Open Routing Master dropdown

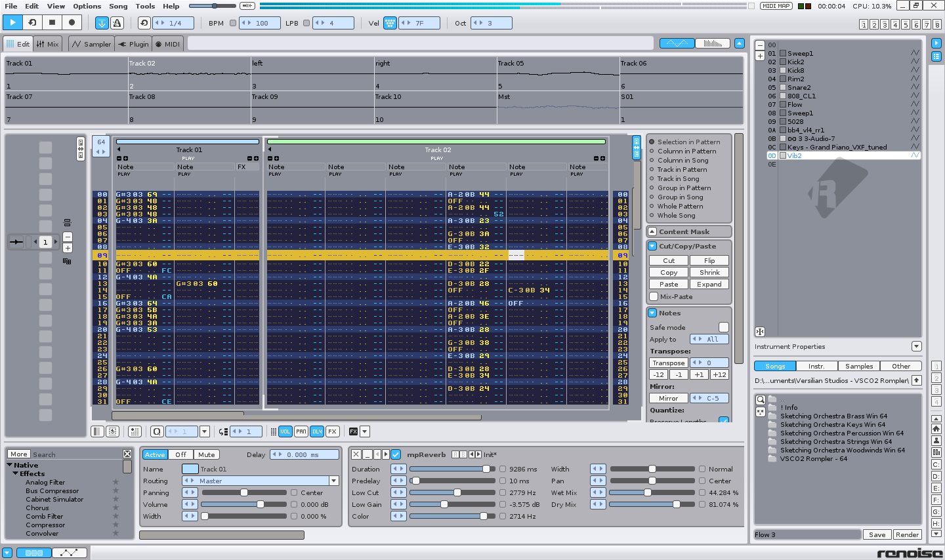click(333, 481)
